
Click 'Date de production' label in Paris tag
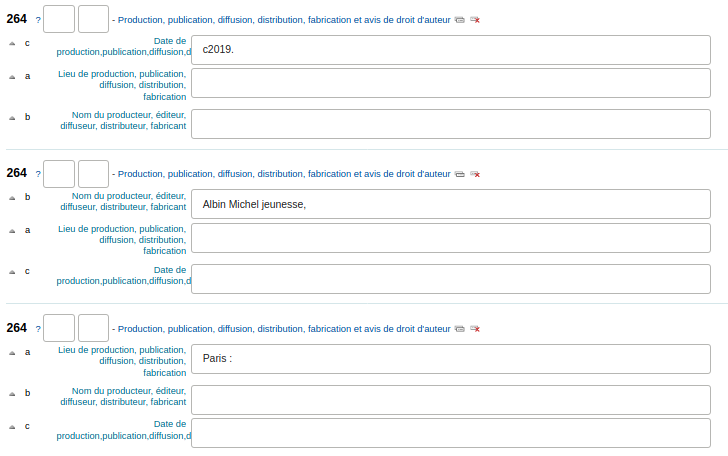click(124, 430)
